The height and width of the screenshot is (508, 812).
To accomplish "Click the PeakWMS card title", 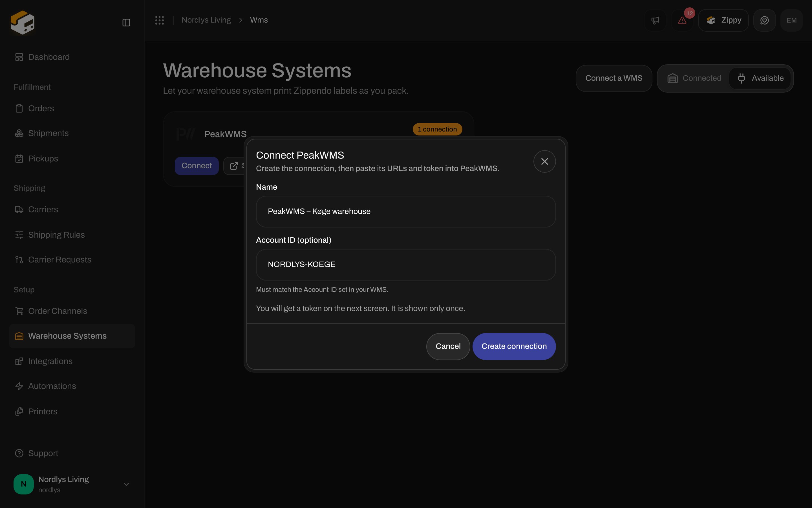I will click(x=225, y=134).
